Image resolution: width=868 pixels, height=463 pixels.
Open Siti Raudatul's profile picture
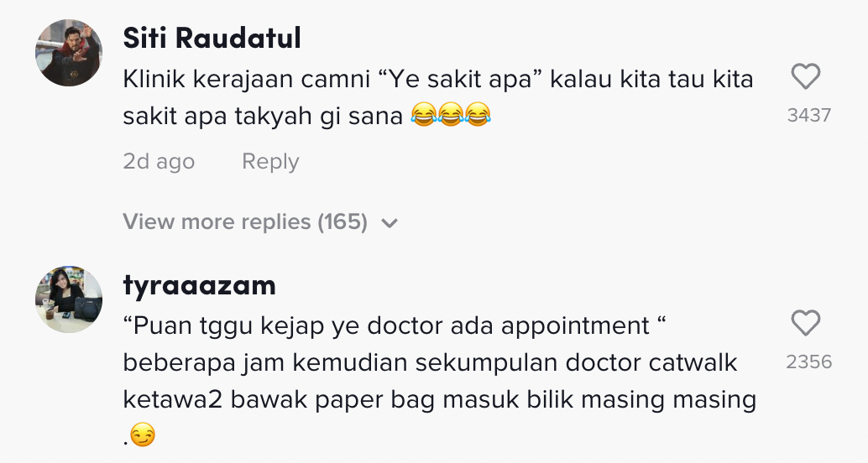click(x=69, y=53)
